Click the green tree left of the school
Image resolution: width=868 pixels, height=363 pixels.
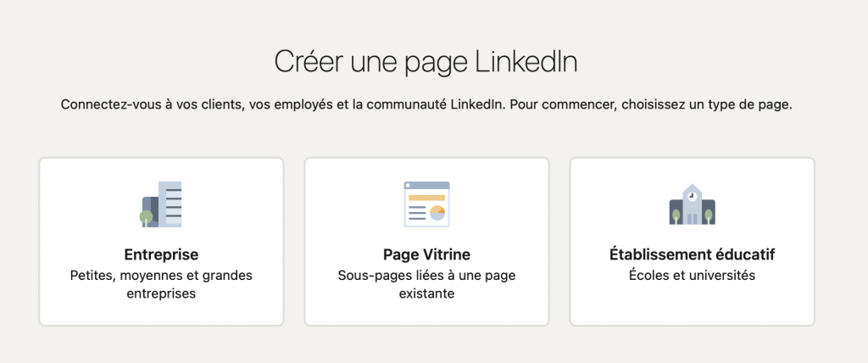click(x=676, y=215)
